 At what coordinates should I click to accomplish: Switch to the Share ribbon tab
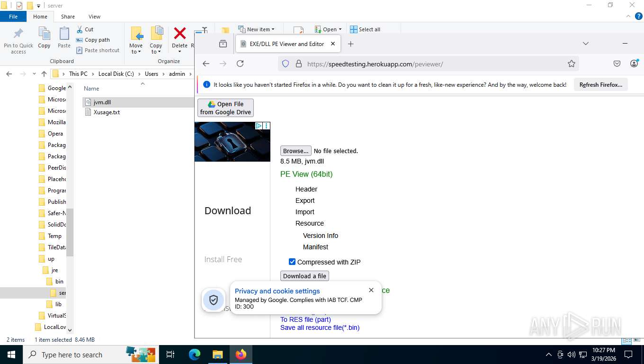point(68,17)
